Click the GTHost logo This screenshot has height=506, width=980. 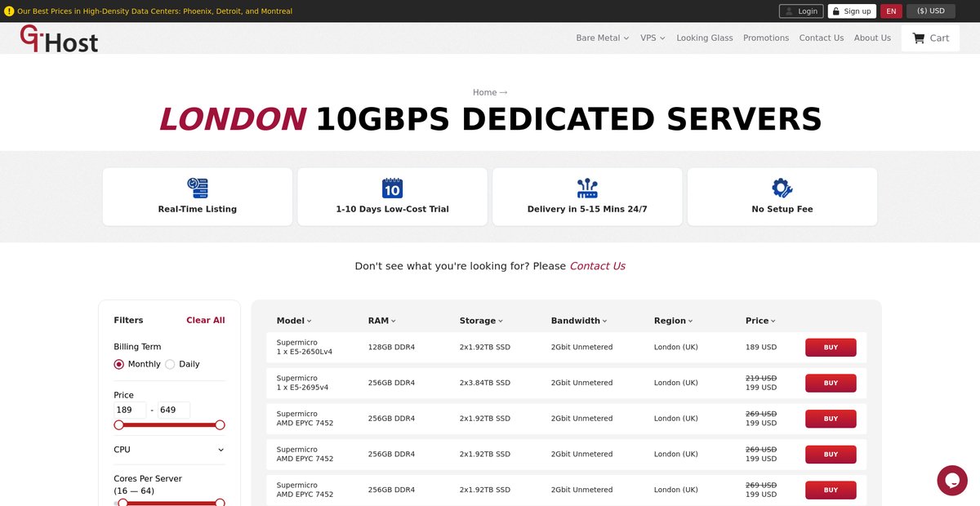59,38
